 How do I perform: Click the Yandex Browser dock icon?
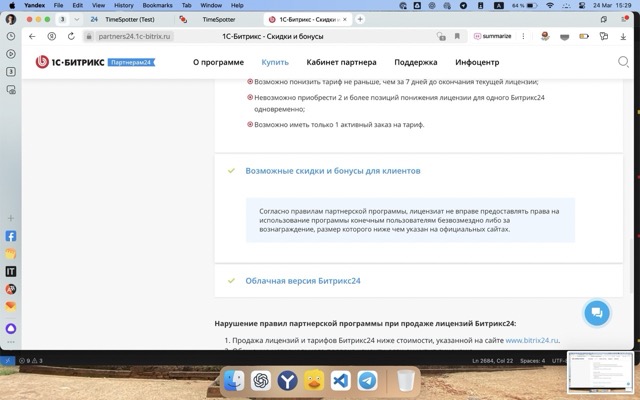[288, 381]
